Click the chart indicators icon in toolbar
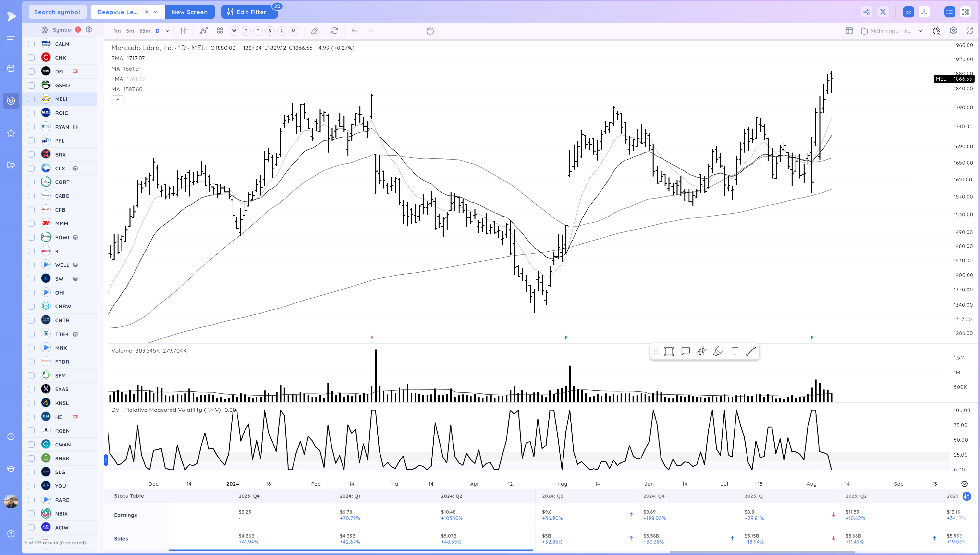The image size is (980, 555). (x=204, y=31)
